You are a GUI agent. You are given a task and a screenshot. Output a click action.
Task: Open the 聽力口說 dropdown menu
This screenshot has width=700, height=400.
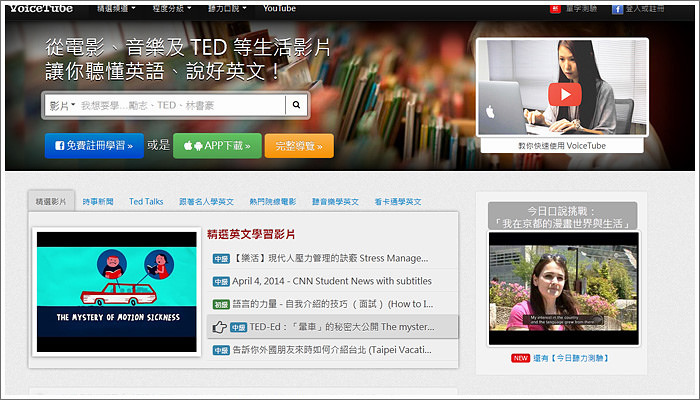click(x=227, y=8)
